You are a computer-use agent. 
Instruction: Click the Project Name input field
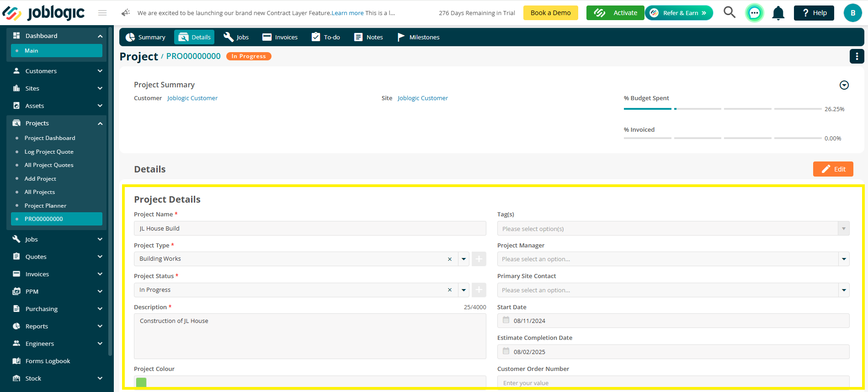pos(310,228)
